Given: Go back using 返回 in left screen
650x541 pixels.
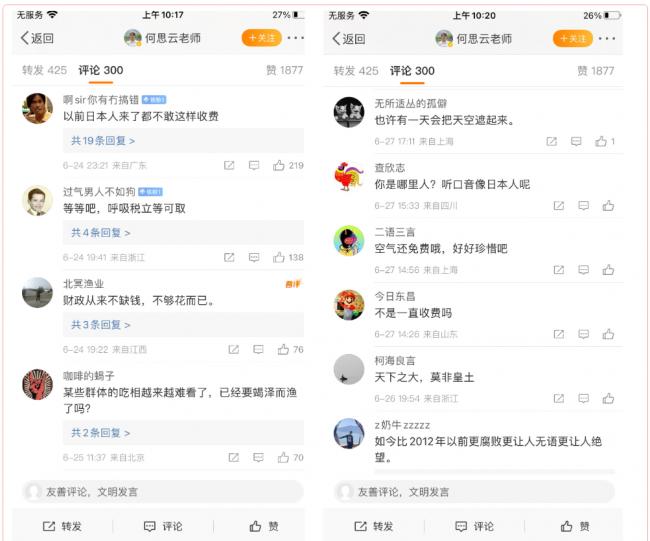Looking at the screenshot, I should click(x=37, y=38).
